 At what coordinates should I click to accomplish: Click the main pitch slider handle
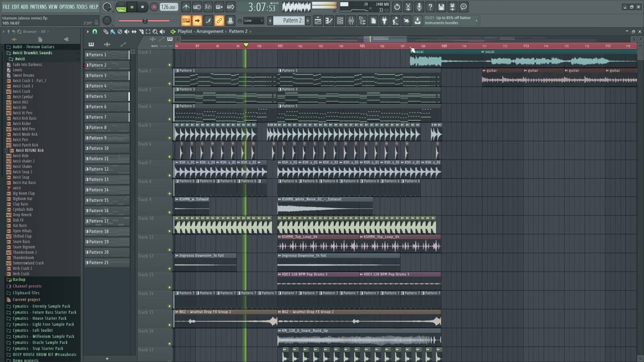point(145,21)
